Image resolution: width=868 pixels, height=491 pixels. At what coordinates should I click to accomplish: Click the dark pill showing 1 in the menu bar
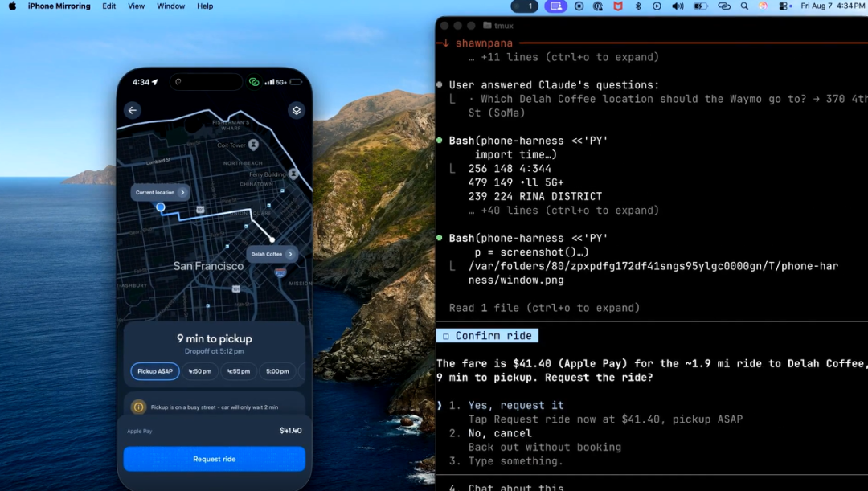(x=524, y=6)
